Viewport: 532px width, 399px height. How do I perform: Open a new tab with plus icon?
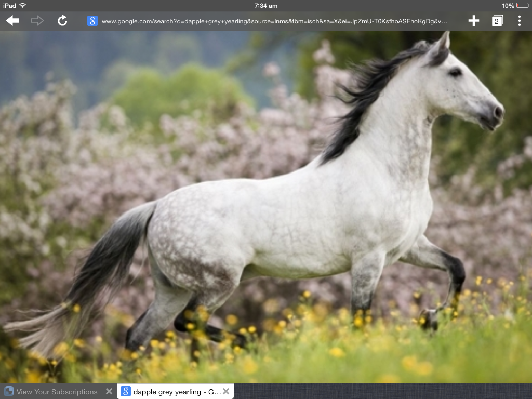click(x=473, y=21)
